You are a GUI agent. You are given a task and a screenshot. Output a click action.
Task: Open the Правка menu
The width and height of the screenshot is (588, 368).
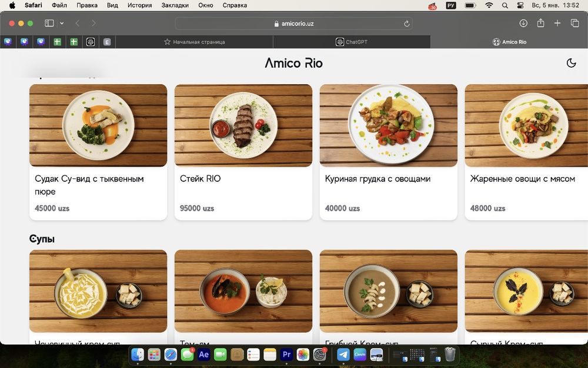click(87, 5)
